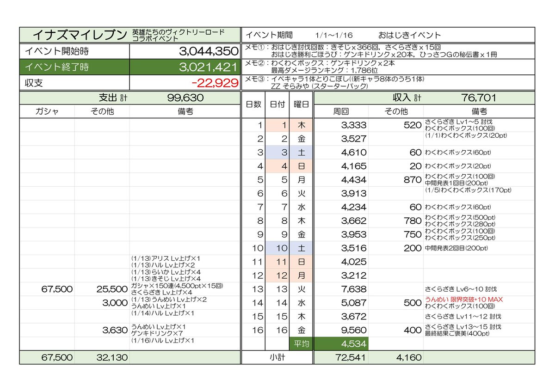Click day 12 周回 value 3,212
This screenshot has height=392, width=555.
point(354,276)
